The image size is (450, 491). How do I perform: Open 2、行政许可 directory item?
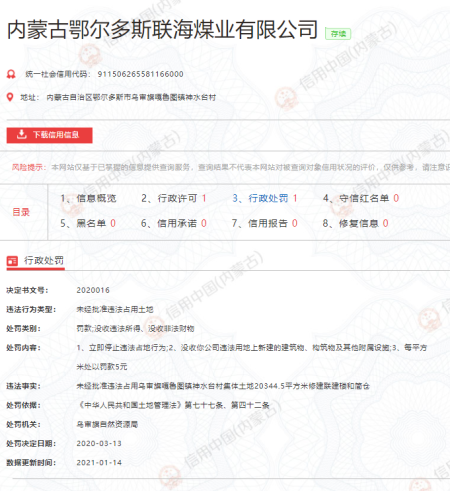pyautogui.click(x=174, y=198)
